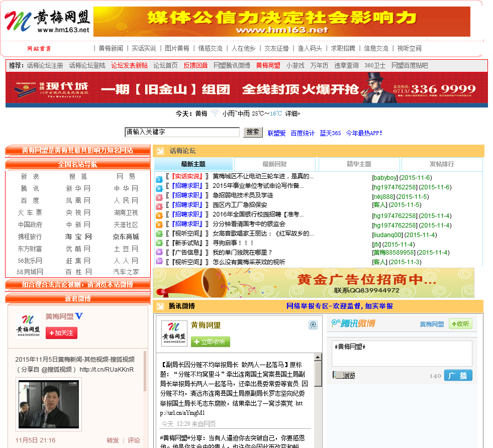
Task: Switch to 发帖排行 tab
Action: click(442, 164)
